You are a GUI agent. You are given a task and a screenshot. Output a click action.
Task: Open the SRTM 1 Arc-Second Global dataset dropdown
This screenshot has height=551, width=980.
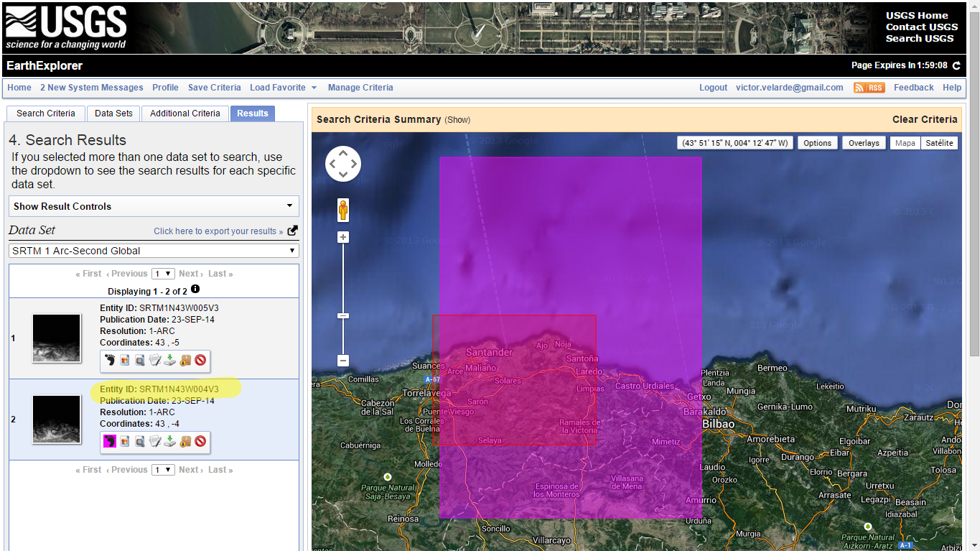154,251
